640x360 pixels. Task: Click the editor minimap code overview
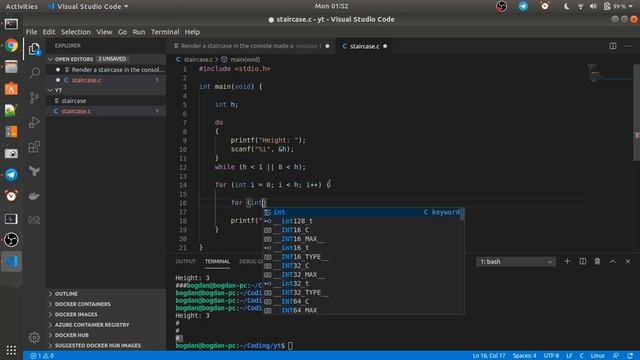pyautogui.click(x=608, y=73)
